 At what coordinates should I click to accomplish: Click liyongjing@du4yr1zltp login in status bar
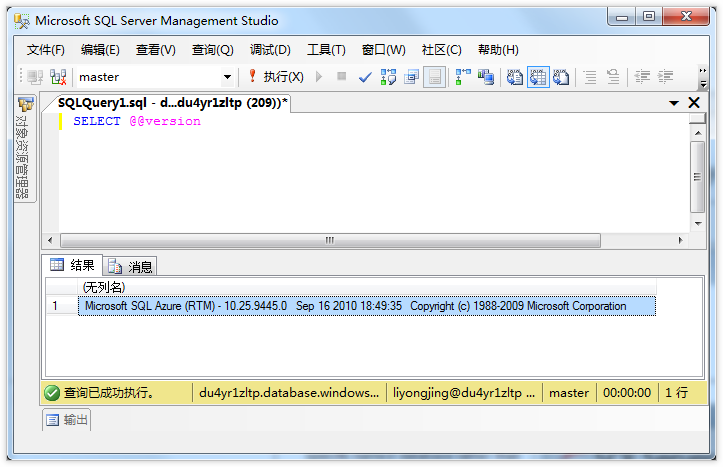[x=464, y=393]
